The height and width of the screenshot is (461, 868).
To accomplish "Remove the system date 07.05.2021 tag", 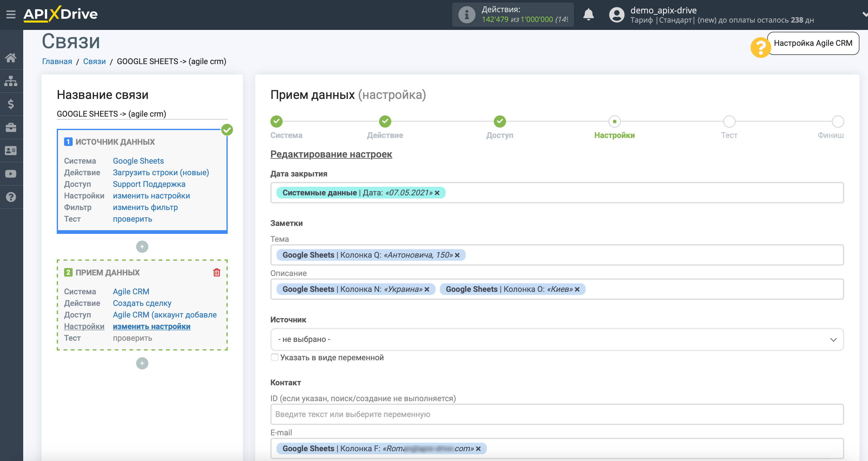I will (x=437, y=193).
